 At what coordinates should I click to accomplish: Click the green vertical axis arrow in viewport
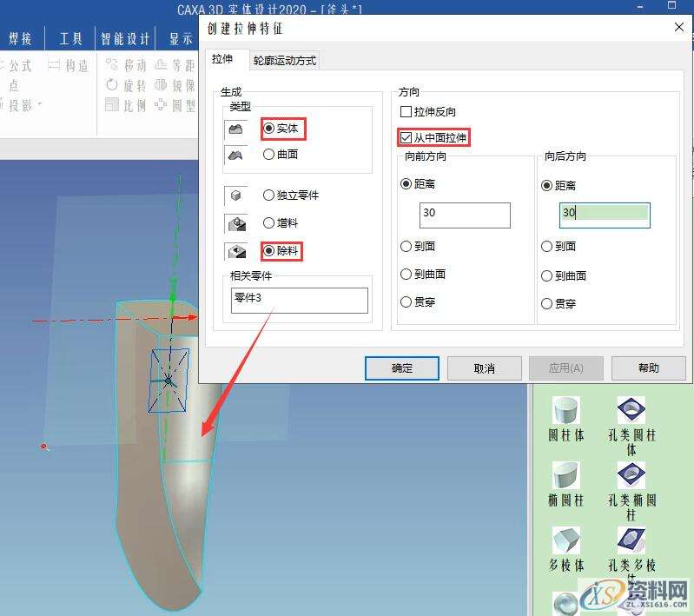173,297
